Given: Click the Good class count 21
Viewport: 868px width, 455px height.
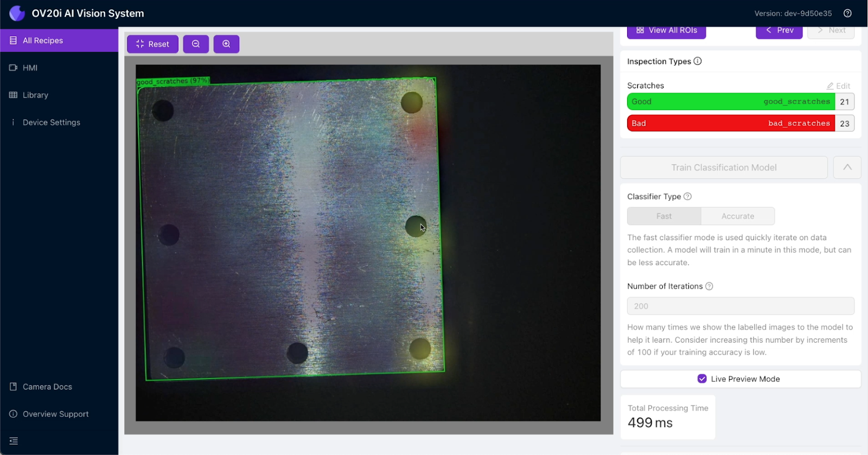Looking at the screenshot, I should 845,101.
